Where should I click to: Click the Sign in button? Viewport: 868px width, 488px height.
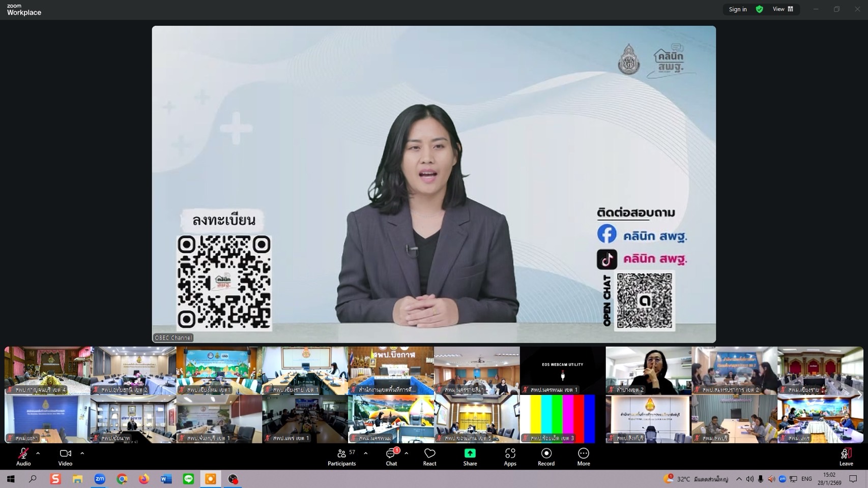pyautogui.click(x=737, y=9)
